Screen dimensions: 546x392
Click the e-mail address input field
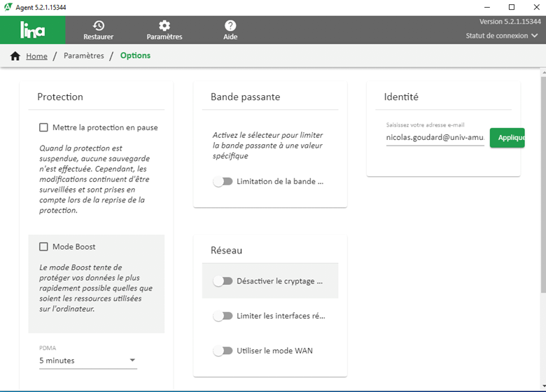coord(435,138)
